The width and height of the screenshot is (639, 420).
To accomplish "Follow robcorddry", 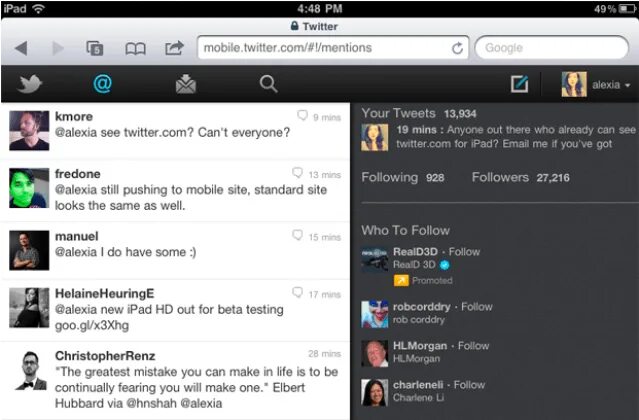I will (477, 307).
